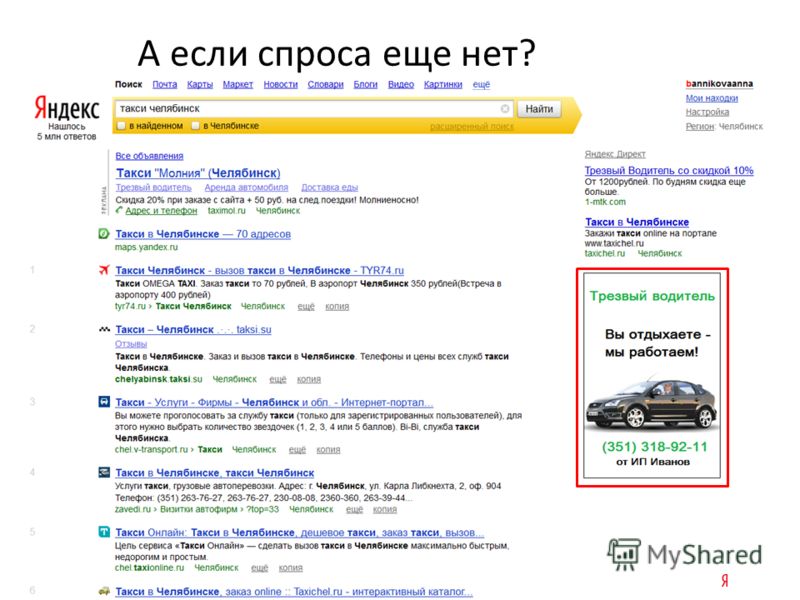
Task: Click the red airplane favicon of TYR74.ru
Action: point(104,270)
